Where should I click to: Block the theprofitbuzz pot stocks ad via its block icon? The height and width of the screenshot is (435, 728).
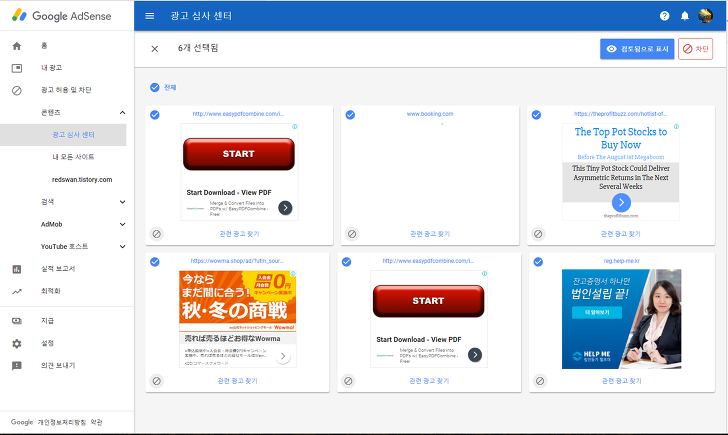pos(538,234)
